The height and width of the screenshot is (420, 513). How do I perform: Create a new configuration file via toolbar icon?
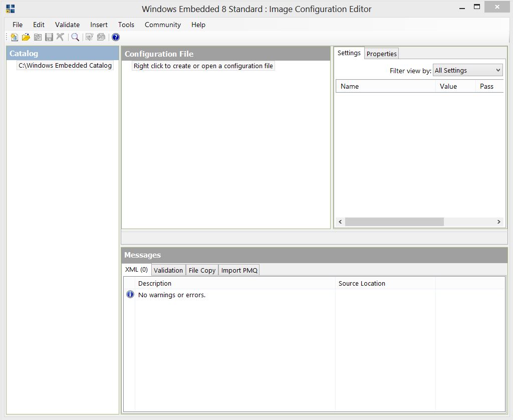click(x=14, y=37)
